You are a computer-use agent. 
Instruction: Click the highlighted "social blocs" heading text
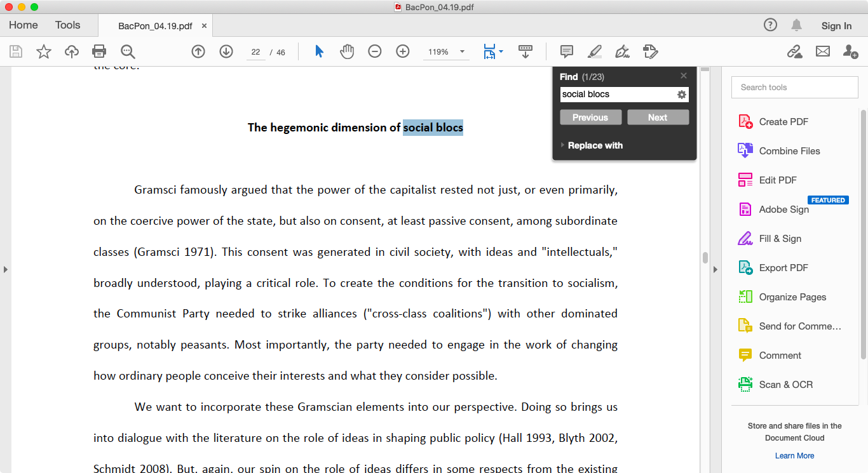(433, 128)
